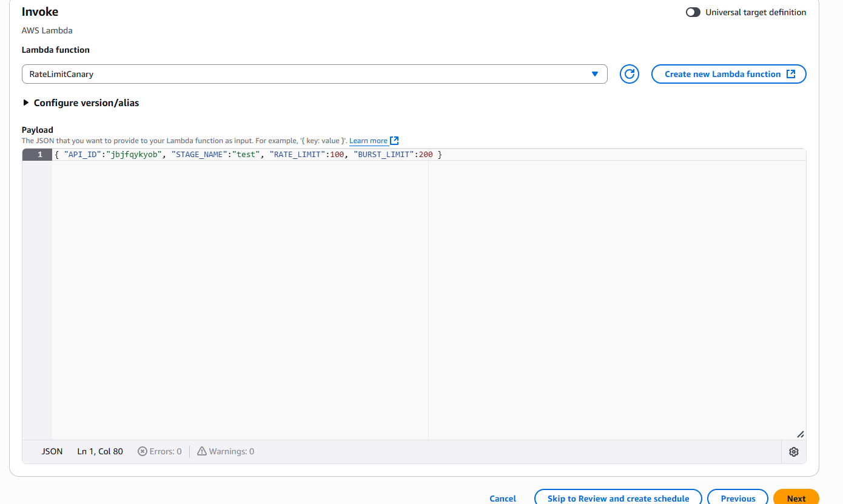Image resolution: width=843 pixels, height=504 pixels.
Task: Click the "jbjfqykyob" API_ID value
Action: (133, 155)
